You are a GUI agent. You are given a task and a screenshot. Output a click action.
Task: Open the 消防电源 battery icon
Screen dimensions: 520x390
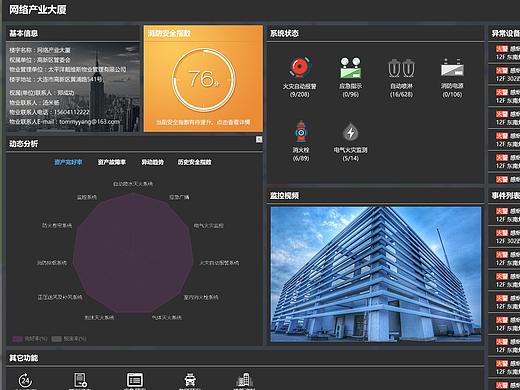click(452, 67)
